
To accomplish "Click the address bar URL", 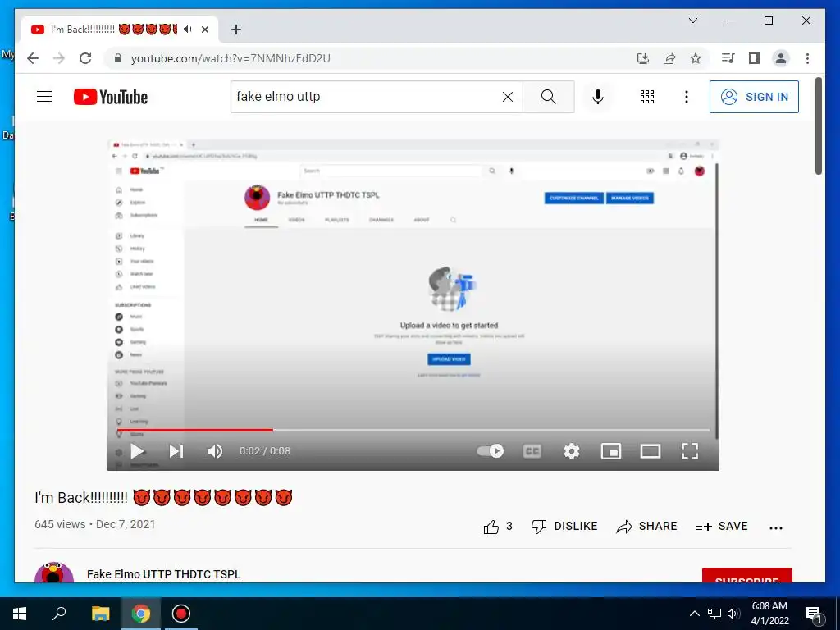I will [x=231, y=58].
